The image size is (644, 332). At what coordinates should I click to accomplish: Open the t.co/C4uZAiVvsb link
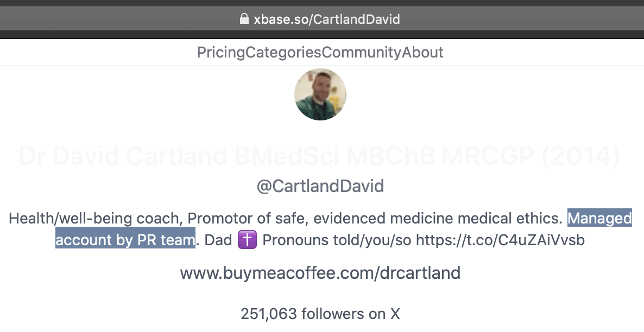coord(500,240)
